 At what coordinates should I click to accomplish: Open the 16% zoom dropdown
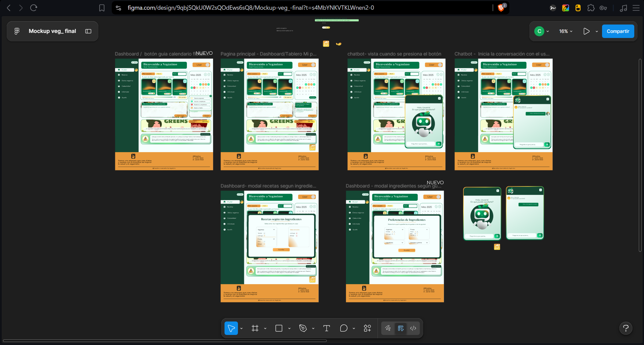(566, 31)
